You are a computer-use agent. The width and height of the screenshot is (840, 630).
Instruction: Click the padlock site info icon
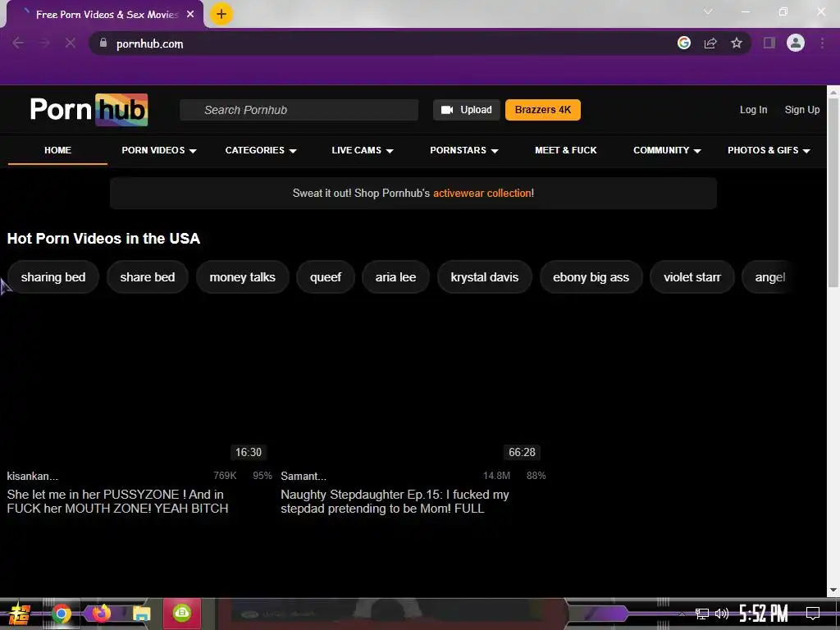click(103, 43)
